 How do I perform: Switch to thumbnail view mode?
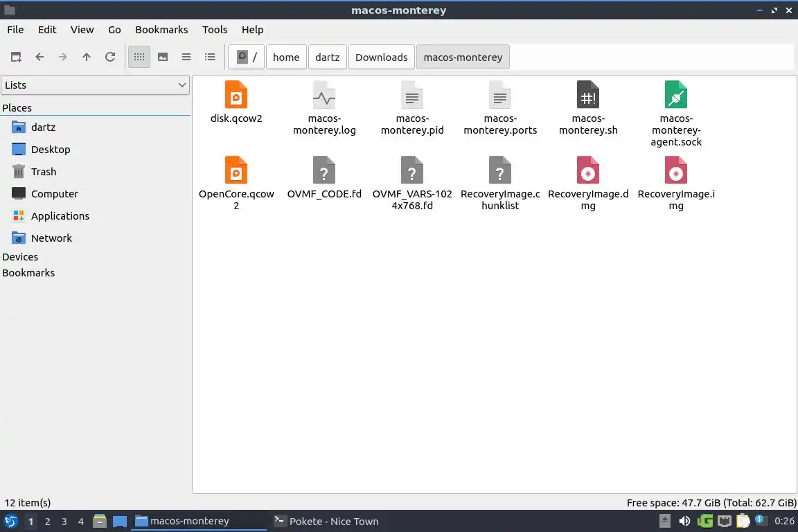163,57
